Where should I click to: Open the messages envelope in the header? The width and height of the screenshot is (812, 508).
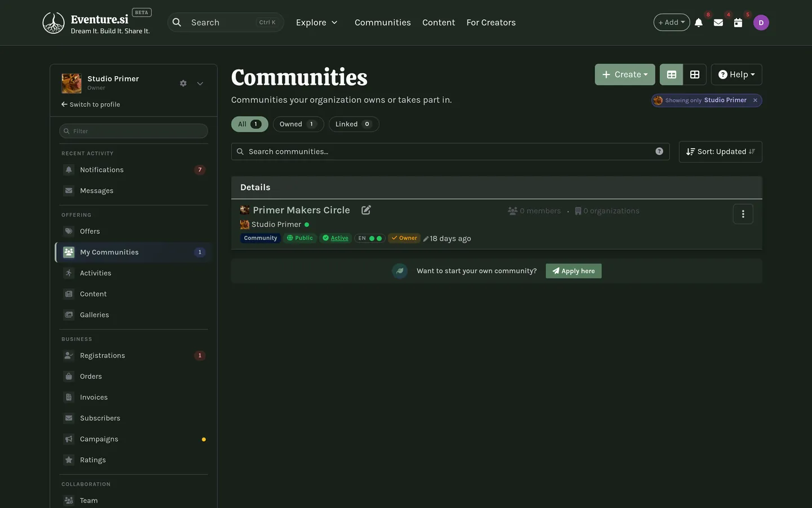718,23
